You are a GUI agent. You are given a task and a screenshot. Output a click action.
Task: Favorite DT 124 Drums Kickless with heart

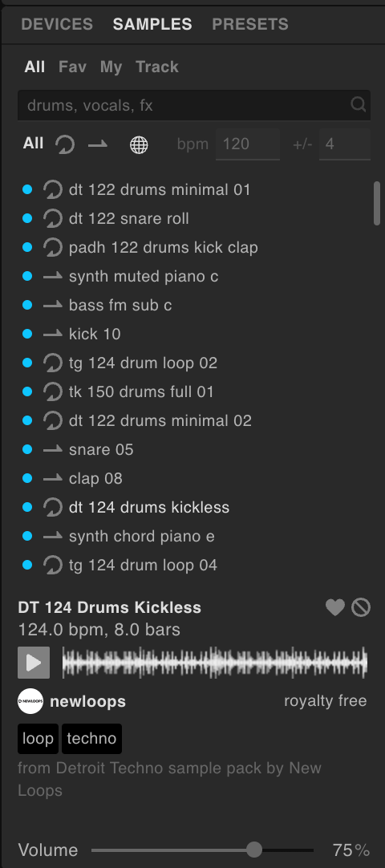point(335,608)
